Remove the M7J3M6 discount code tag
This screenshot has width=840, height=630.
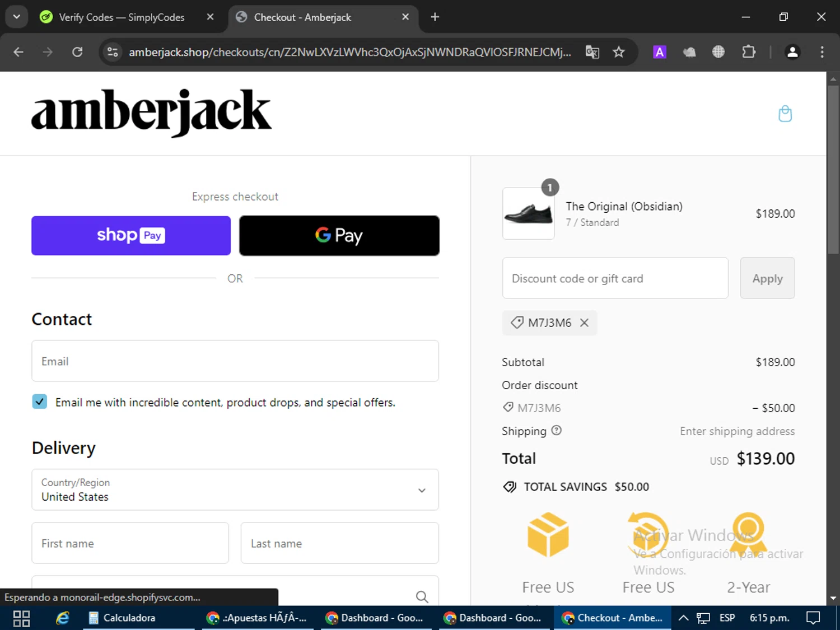[x=584, y=323]
